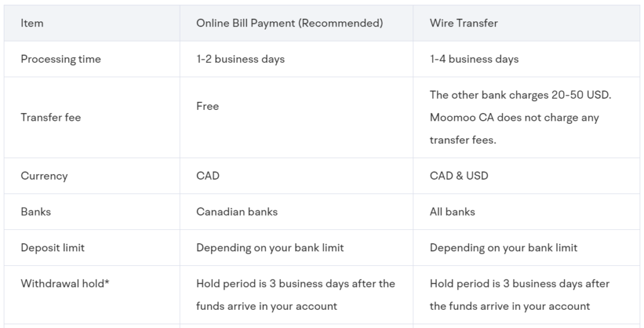Click the CAD currency cell under Online Bill Payment
The width and height of the screenshot is (644, 328).
tap(208, 176)
